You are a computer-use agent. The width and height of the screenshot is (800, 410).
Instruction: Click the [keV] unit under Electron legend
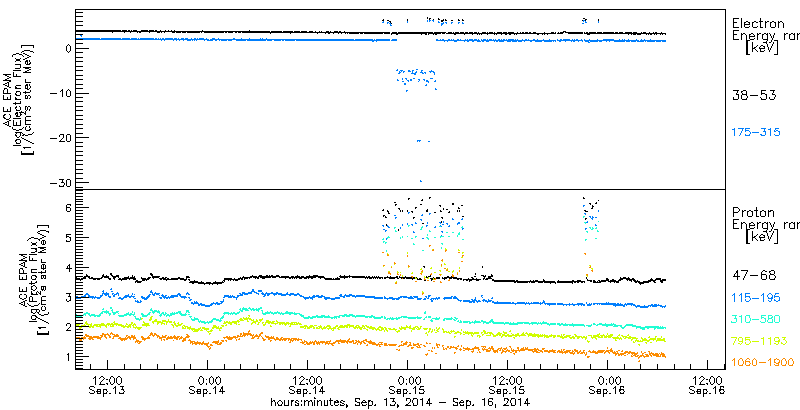pos(761,48)
